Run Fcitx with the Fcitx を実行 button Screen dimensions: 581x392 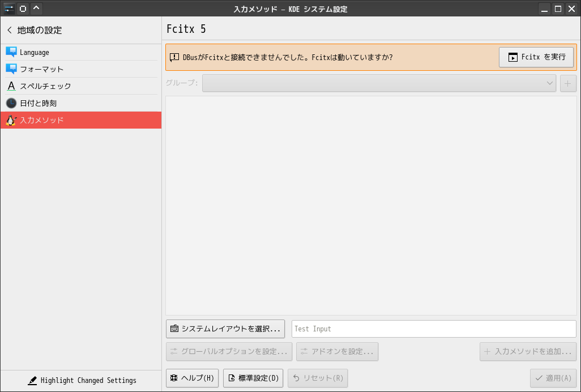pos(536,57)
